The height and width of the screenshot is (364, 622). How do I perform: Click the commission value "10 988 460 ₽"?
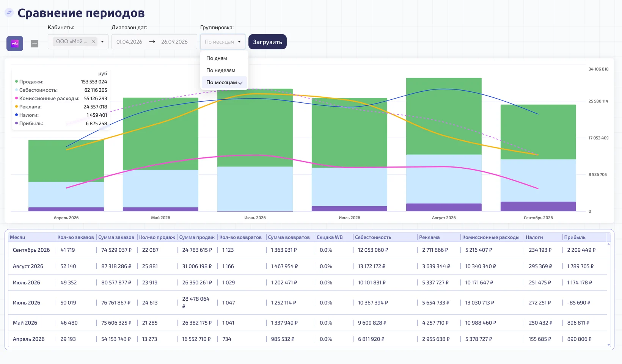(481, 323)
